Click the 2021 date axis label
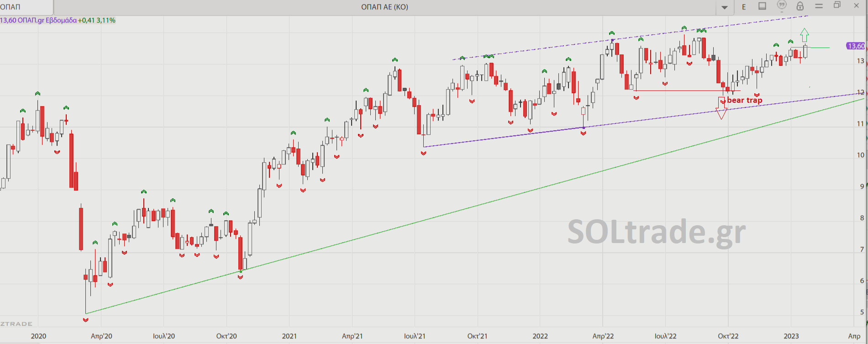The height and width of the screenshot is (344, 868). click(289, 336)
